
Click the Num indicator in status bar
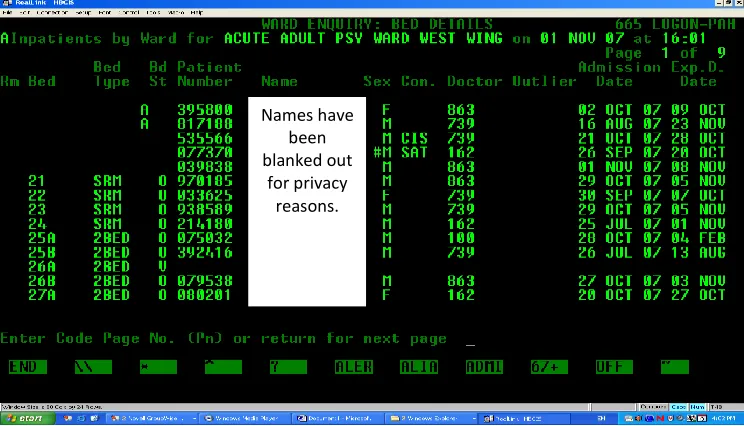(x=697, y=407)
